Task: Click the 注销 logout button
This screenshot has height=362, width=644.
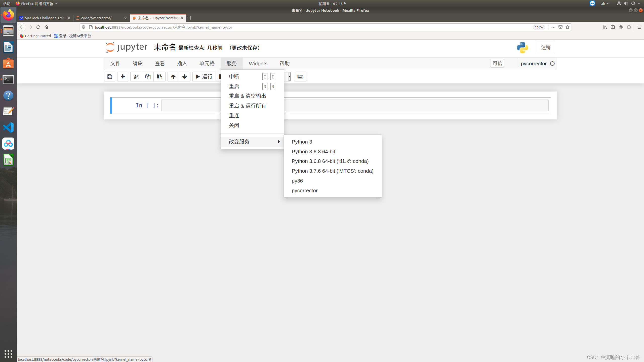Action: point(546,48)
